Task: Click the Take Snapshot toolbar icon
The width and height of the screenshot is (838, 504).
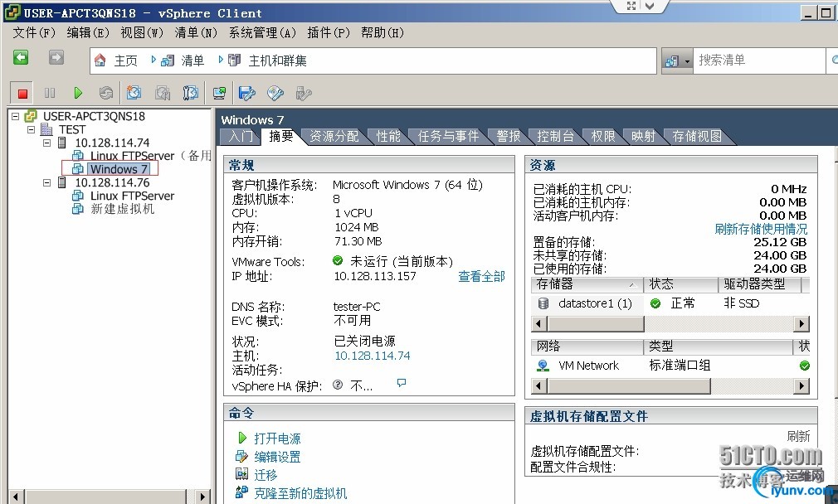Action: coord(134,93)
